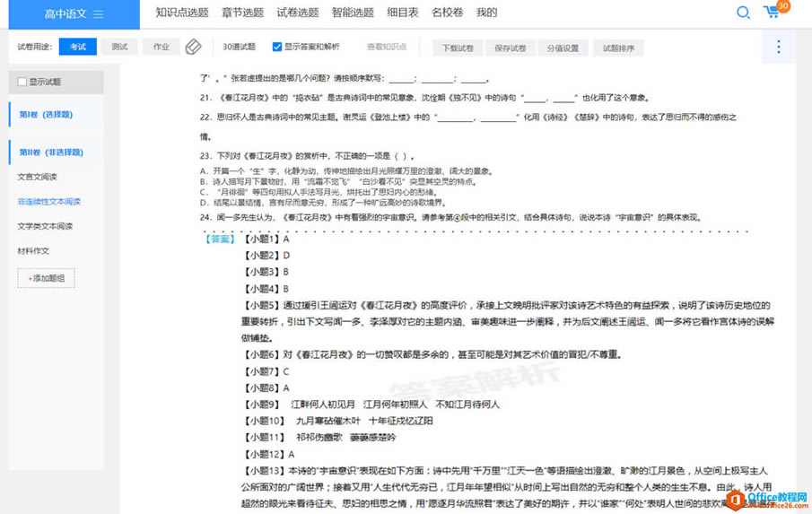
Task: Click answer line 【小题1】A
Action: tap(266, 240)
